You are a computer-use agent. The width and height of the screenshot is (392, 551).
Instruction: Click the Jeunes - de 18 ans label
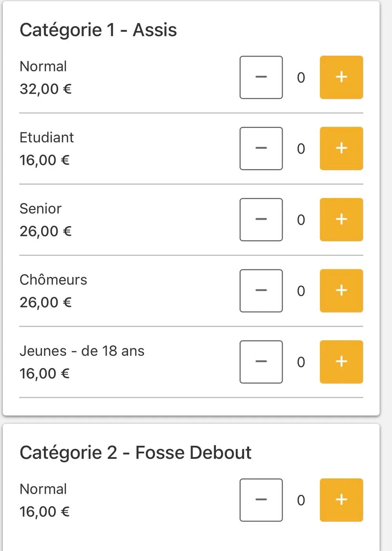(x=82, y=351)
